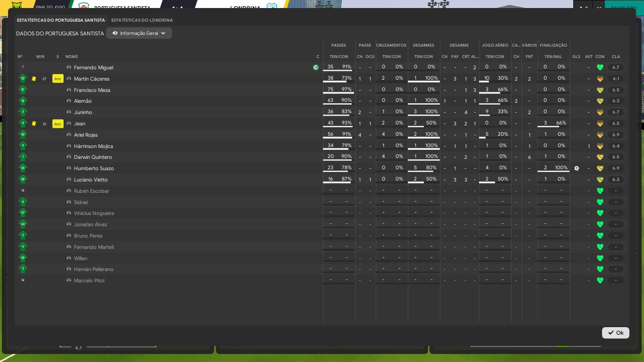
Task: Click Fernando Miguel's green condition heart
Action: [600, 67]
